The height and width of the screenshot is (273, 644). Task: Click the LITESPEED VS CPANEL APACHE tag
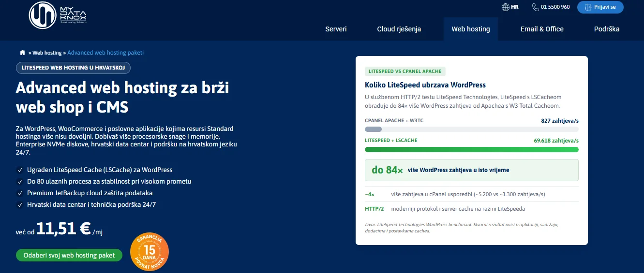click(x=405, y=71)
